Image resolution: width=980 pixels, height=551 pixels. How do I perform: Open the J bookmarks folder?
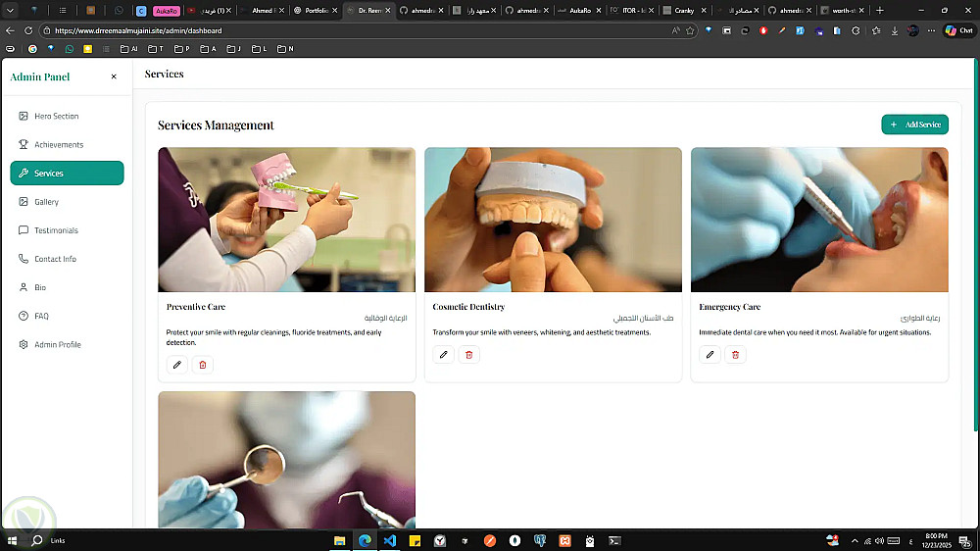[234, 49]
